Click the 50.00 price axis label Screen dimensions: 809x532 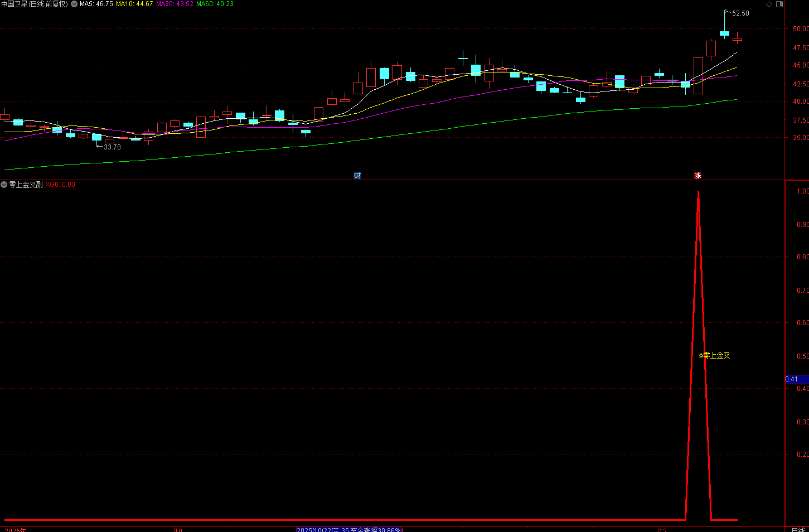pyautogui.click(x=801, y=29)
